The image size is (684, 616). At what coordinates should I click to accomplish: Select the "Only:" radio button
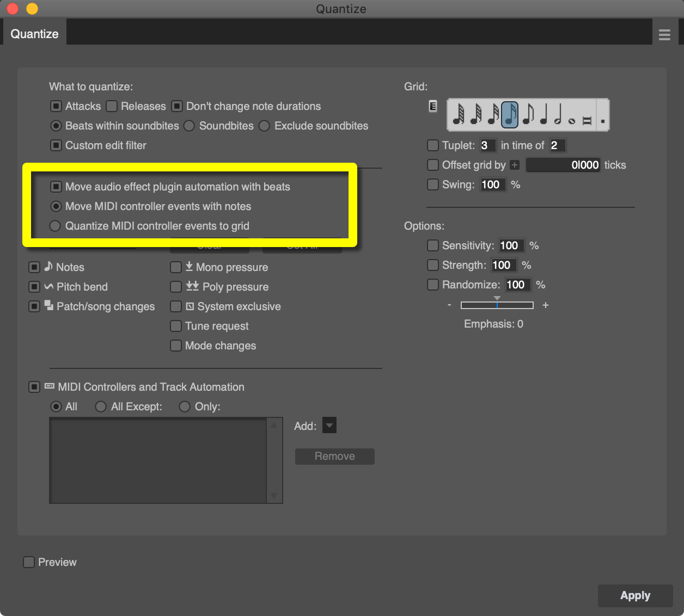point(185,406)
